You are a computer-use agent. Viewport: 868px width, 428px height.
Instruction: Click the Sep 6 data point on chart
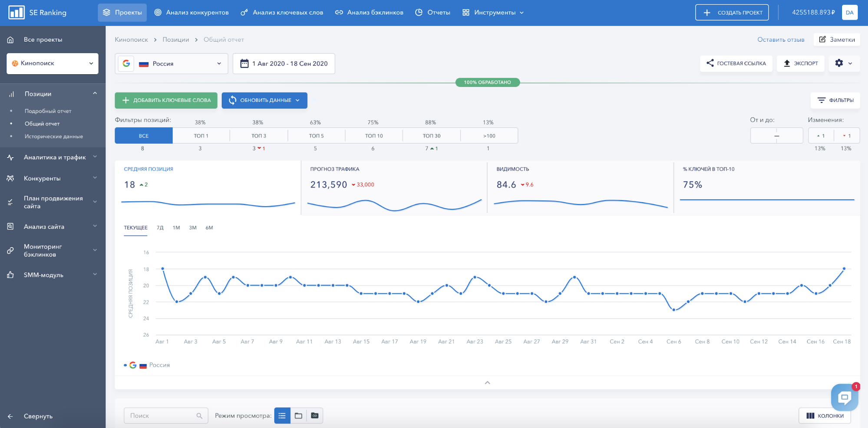[x=673, y=310]
